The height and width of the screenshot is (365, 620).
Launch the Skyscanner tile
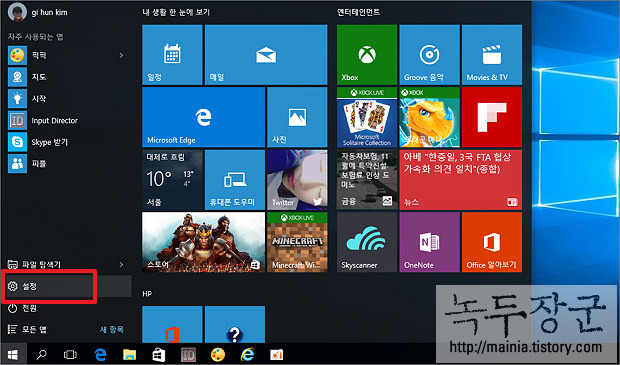point(367,242)
